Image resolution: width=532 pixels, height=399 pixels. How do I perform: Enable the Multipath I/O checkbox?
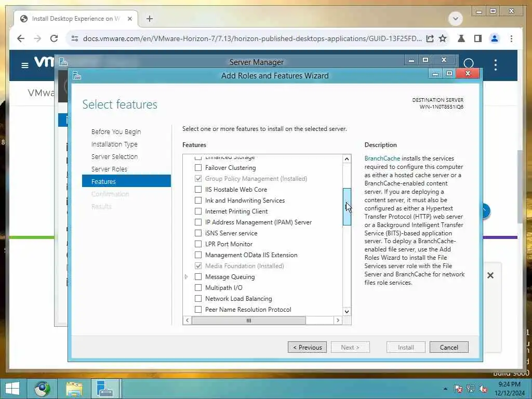[198, 287]
